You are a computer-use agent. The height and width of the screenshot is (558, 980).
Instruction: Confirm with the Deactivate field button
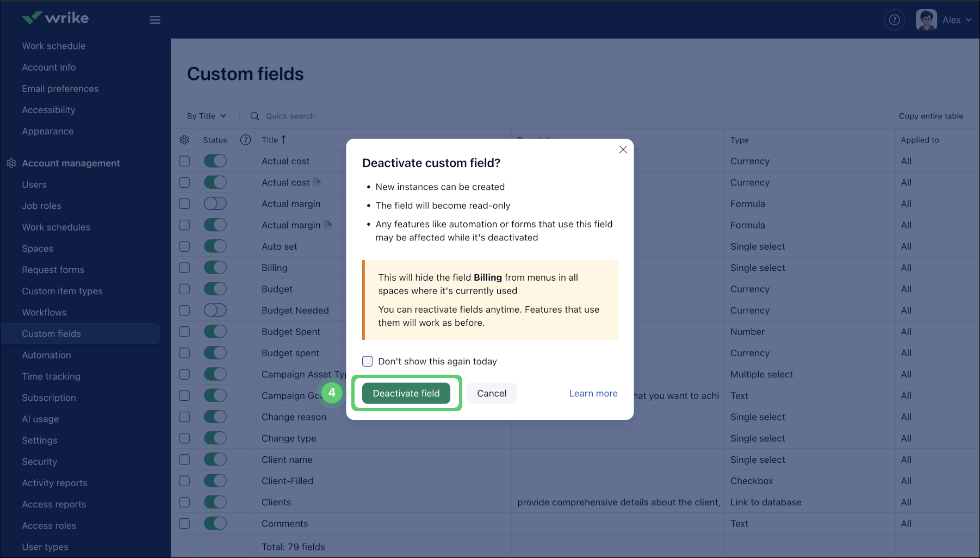pyautogui.click(x=406, y=393)
